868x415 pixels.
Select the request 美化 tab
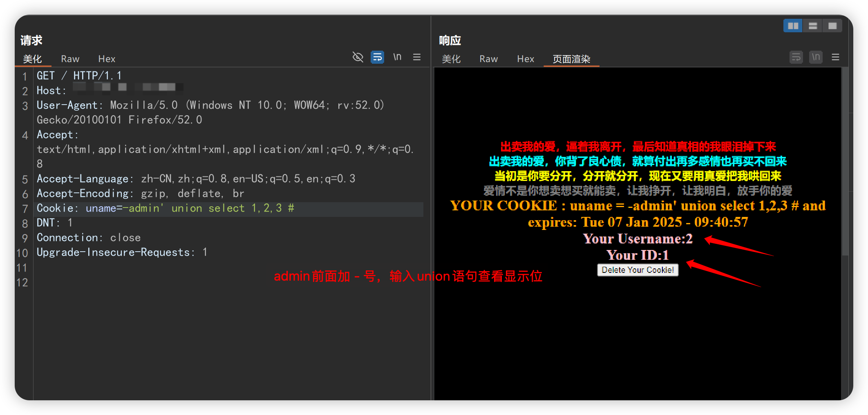(x=33, y=59)
